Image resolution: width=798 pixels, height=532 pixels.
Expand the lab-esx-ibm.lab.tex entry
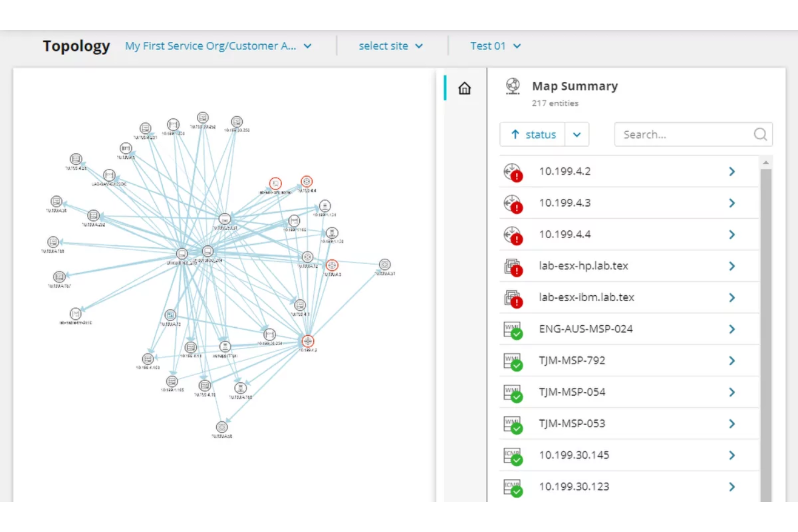732,297
